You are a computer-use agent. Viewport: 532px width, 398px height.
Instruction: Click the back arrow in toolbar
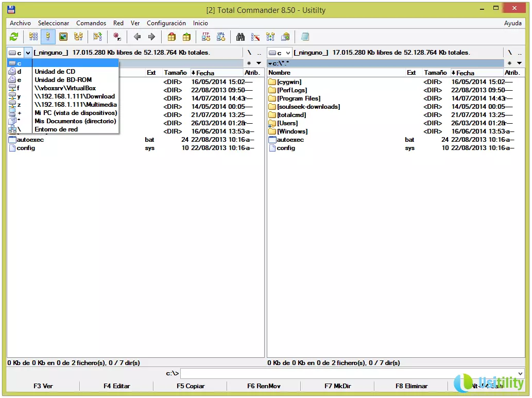[x=137, y=37]
